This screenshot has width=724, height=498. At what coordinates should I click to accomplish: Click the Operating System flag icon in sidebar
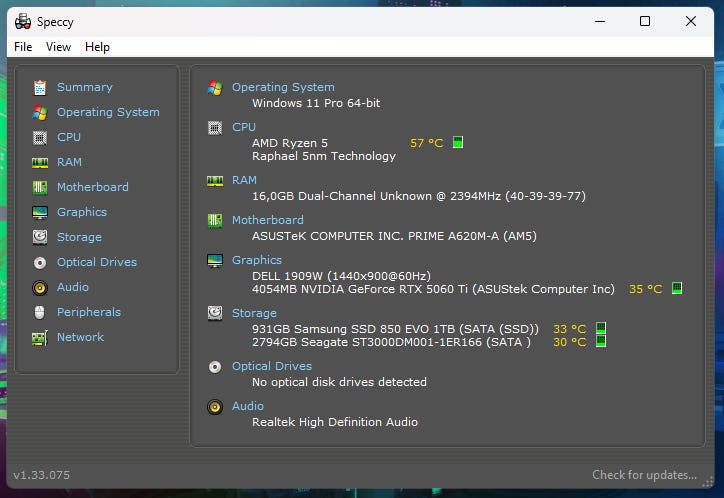[40, 112]
